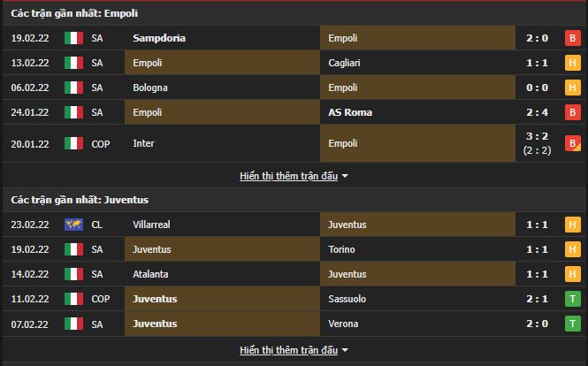The height and width of the screenshot is (366, 588).
Task: Click the AS Roma team name
Action: point(350,112)
